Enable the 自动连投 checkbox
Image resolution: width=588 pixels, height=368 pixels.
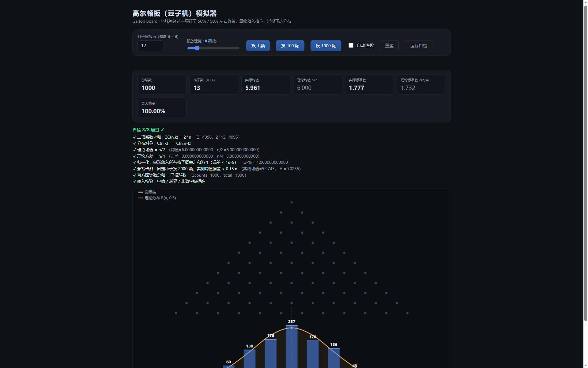click(x=351, y=45)
